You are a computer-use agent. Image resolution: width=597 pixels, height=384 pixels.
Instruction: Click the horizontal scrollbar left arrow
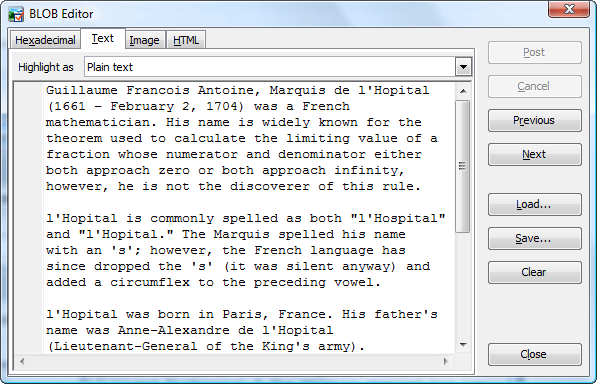pyautogui.click(x=22, y=361)
